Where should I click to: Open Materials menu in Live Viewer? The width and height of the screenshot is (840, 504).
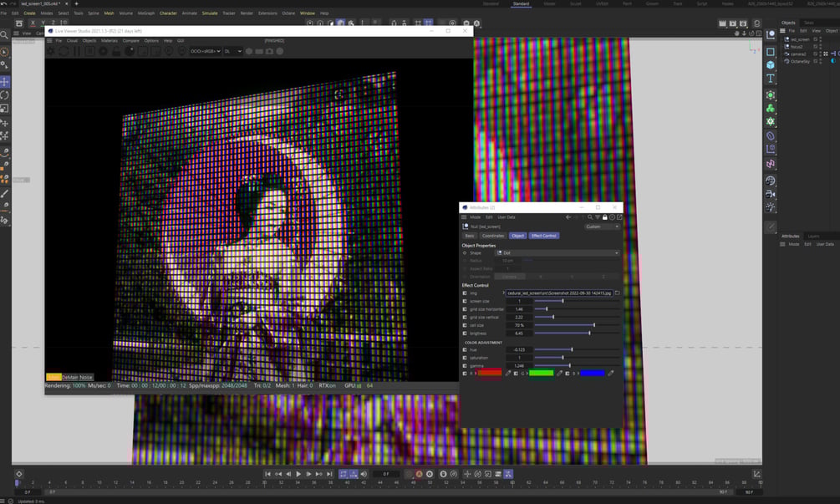[x=109, y=41]
